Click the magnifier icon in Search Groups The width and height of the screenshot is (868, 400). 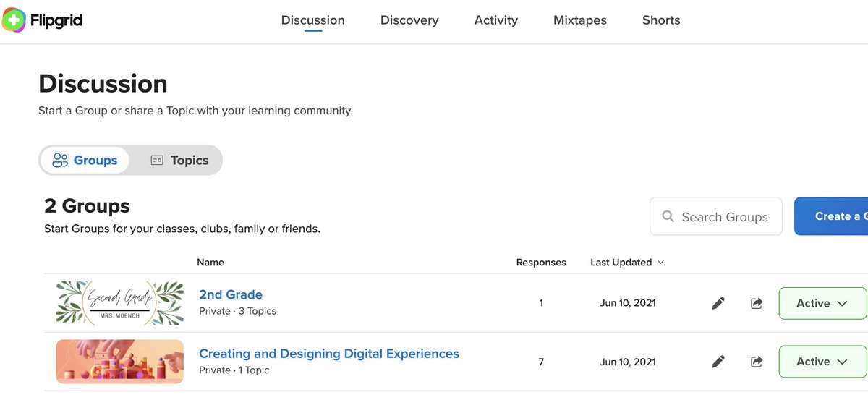point(668,216)
